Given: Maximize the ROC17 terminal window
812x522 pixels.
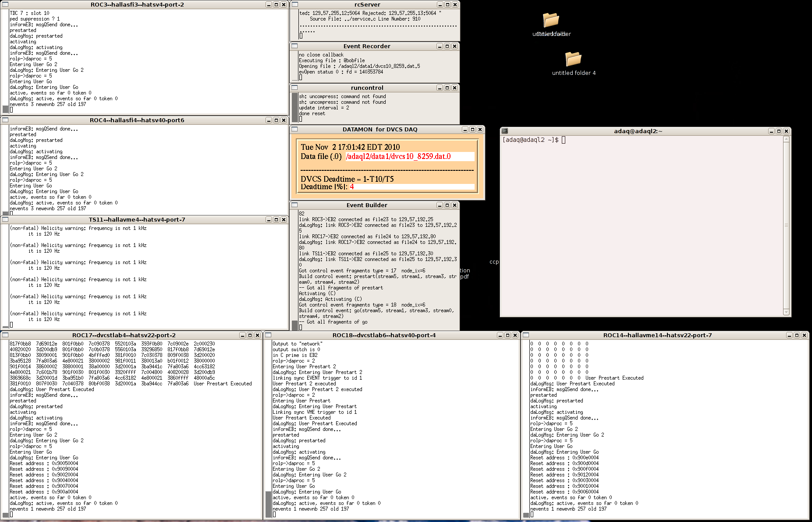Looking at the screenshot, I should tap(250, 335).
